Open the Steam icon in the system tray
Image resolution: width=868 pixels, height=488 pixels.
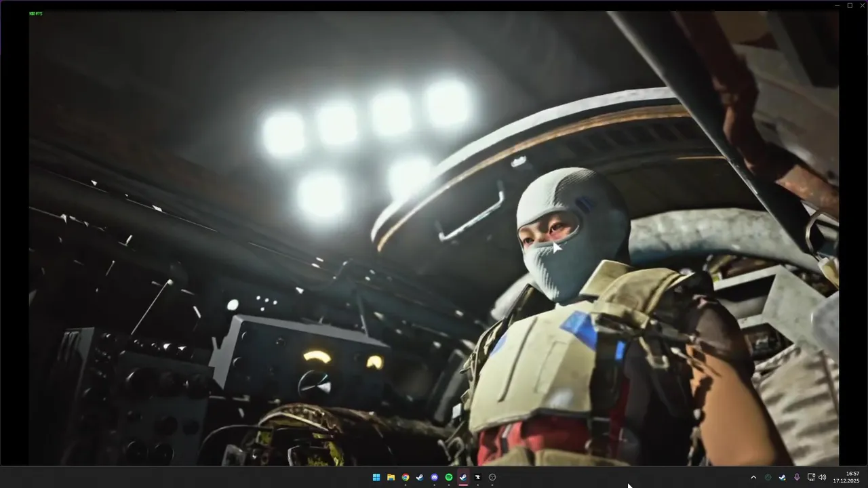point(783,477)
